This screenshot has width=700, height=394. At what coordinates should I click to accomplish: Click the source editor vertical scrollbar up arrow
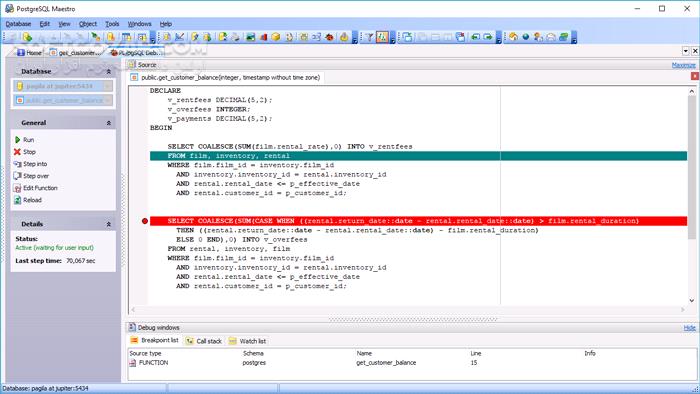pyautogui.click(x=692, y=91)
